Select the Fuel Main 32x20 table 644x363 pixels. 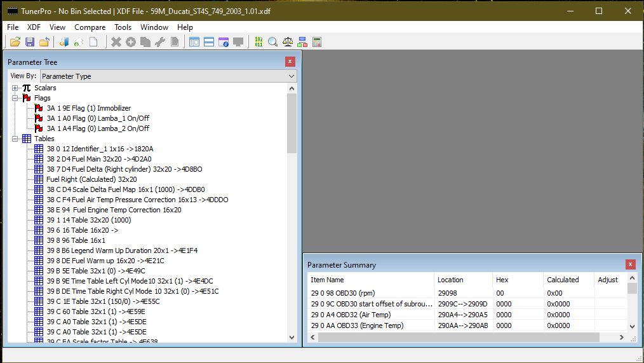99,159
